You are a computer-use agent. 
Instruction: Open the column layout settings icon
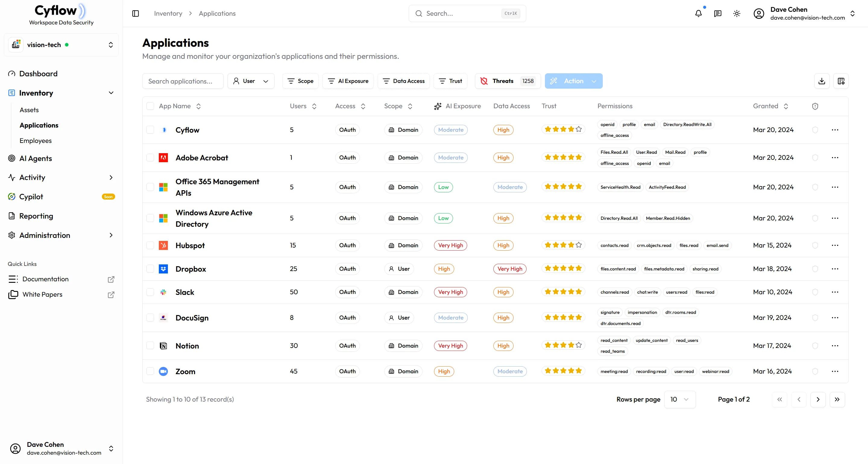tap(841, 81)
